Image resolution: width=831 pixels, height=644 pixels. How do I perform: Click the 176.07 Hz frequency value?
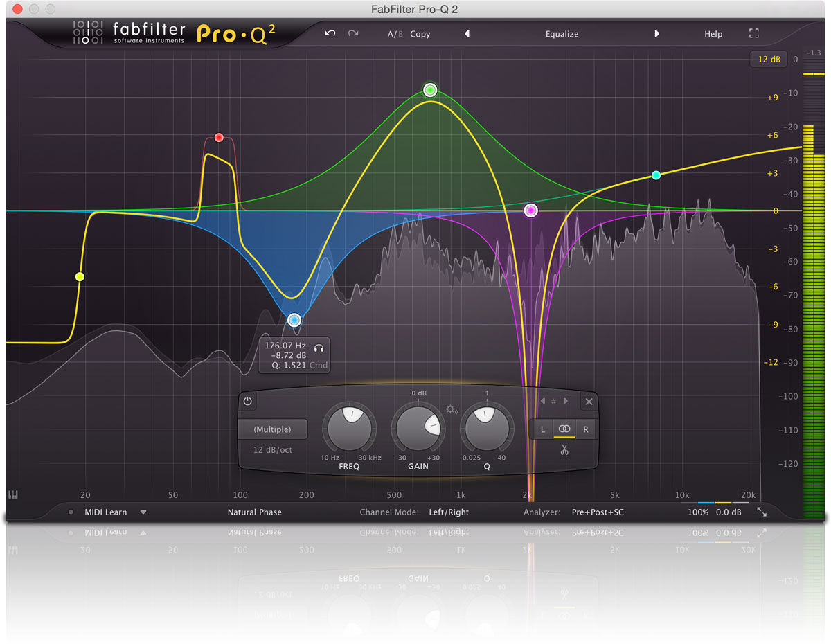[285, 345]
